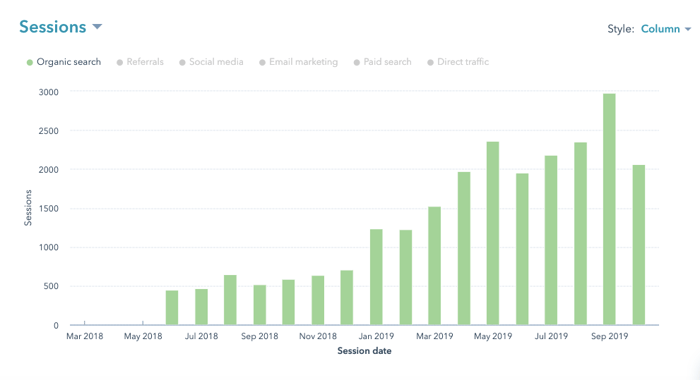Click the green Organic search legend dot
Viewport: 700px width, 380px height.
(x=30, y=63)
